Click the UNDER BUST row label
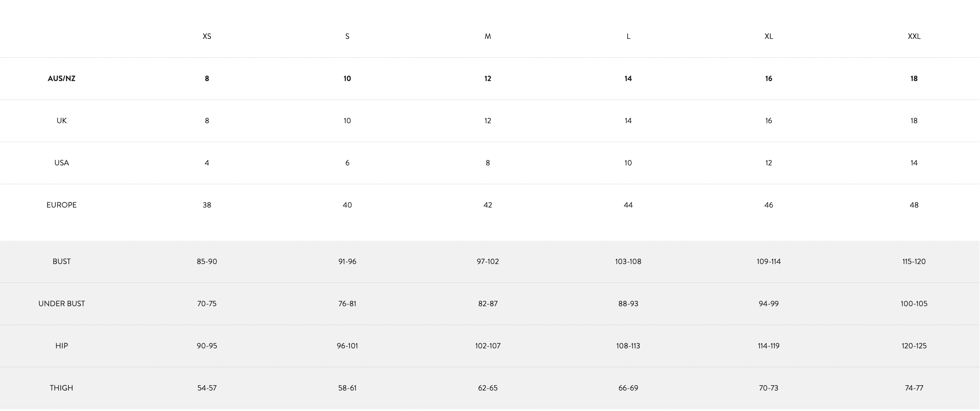Image resolution: width=980 pixels, height=411 pixels. 61,304
